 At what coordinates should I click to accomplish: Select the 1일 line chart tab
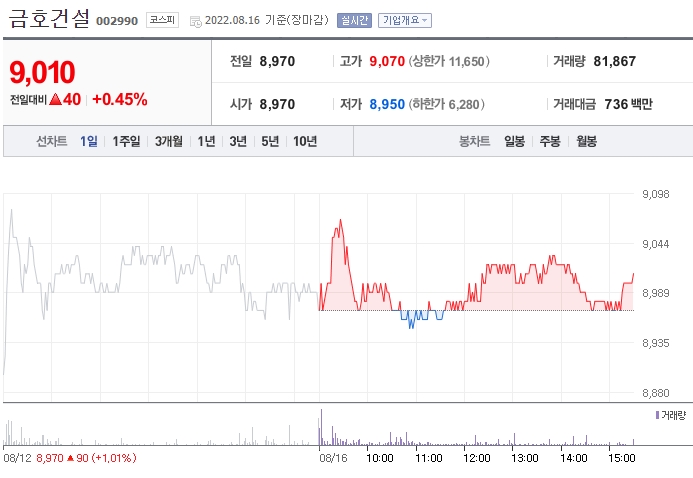pyautogui.click(x=89, y=141)
